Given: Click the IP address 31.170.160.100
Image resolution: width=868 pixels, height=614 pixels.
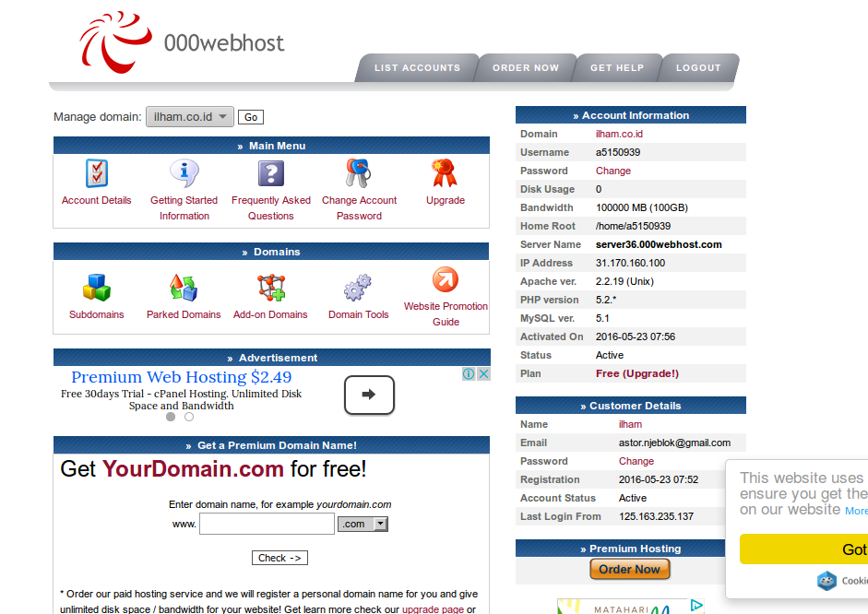Looking at the screenshot, I should 631,264.
